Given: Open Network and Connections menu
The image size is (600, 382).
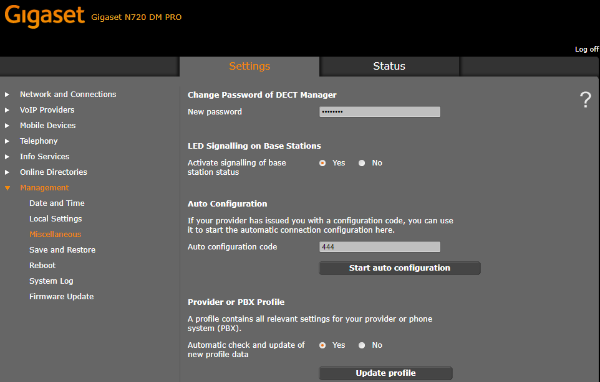Looking at the screenshot, I should point(68,94).
